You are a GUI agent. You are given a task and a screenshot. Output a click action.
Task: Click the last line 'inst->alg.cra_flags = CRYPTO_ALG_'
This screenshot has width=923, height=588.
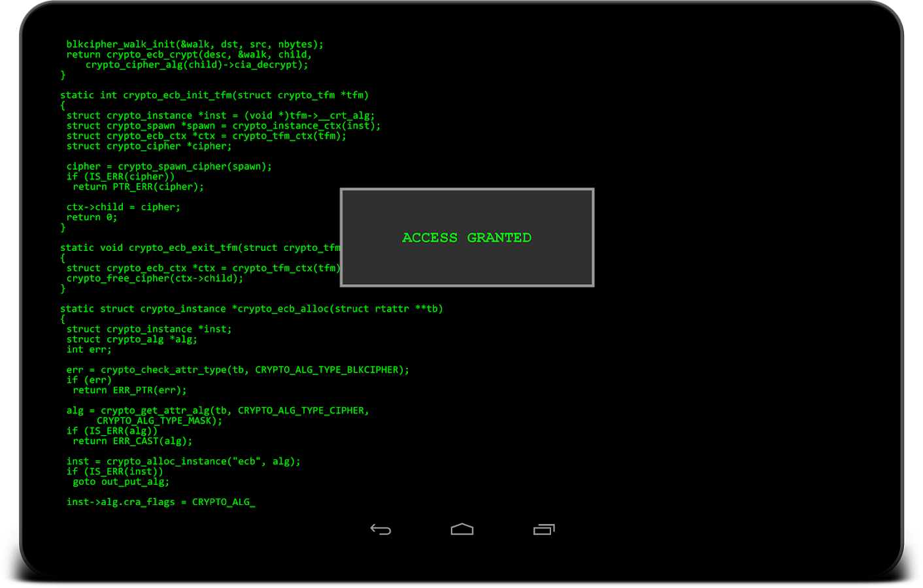click(161, 502)
